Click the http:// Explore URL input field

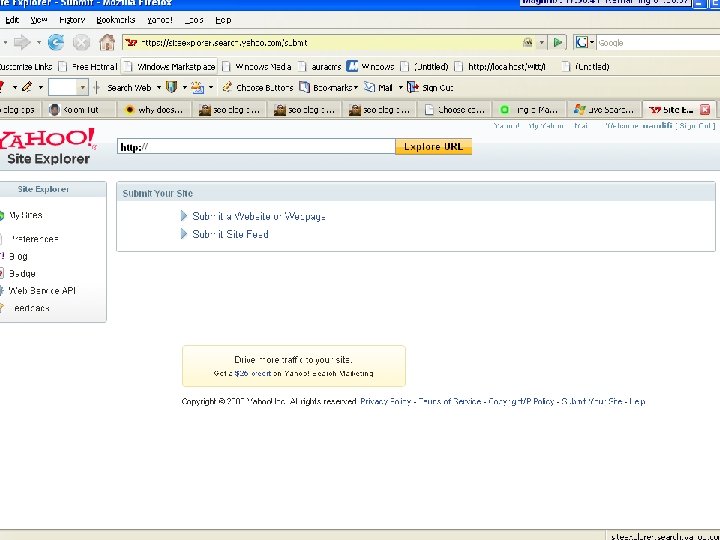256,146
